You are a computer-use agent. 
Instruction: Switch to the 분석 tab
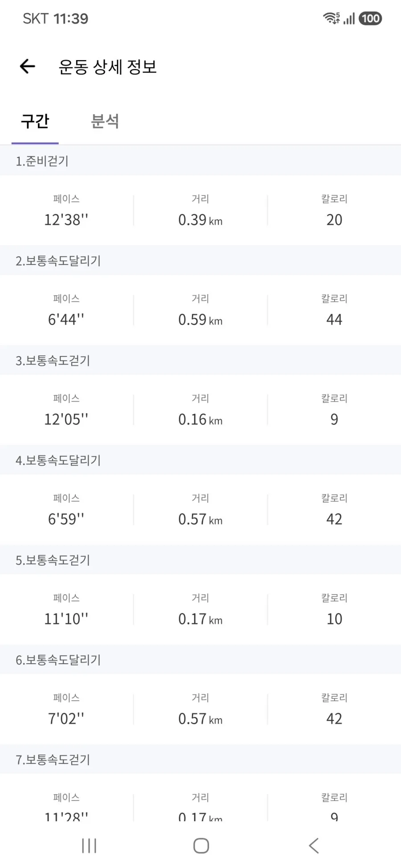point(105,121)
